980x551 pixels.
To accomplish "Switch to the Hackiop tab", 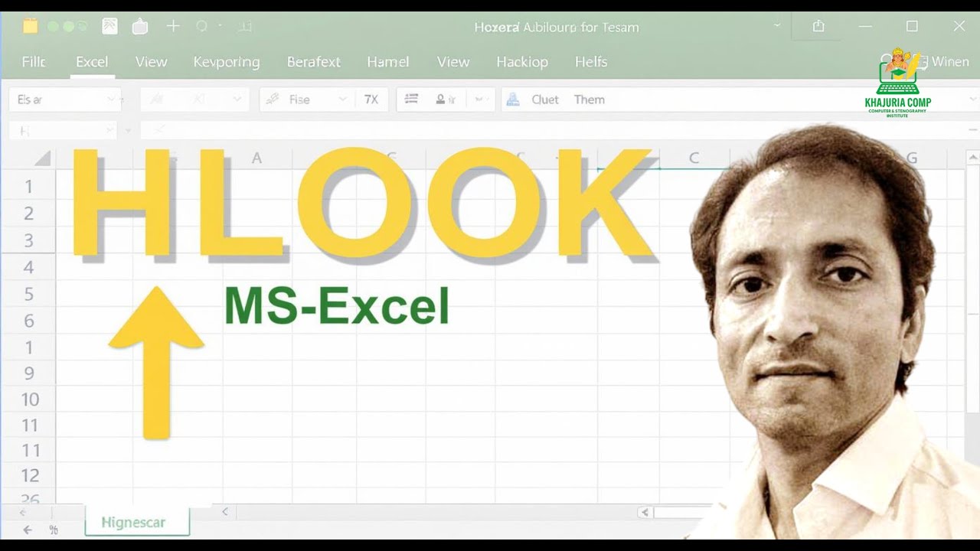I will pyautogui.click(x=522, y=62).
